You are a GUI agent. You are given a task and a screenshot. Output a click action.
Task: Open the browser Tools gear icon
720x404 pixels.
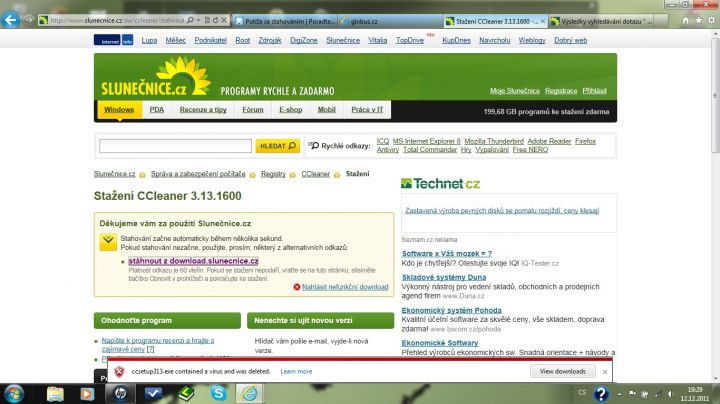711,20
